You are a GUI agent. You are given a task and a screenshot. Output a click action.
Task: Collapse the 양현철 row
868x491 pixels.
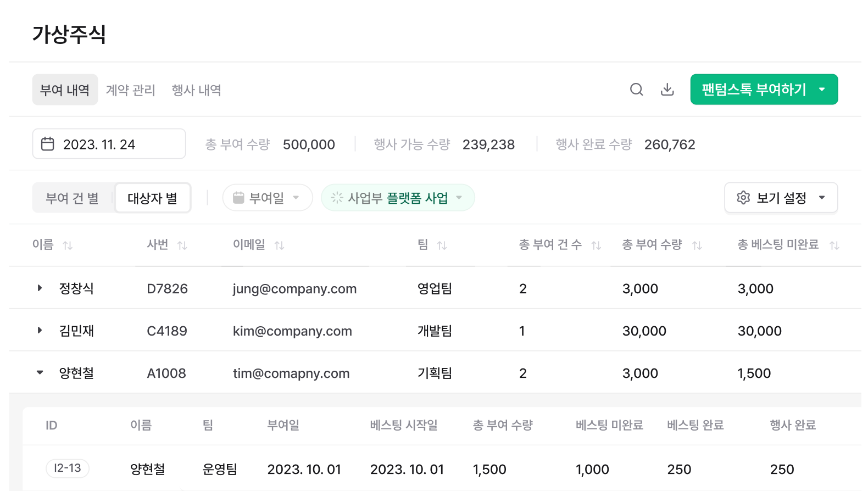coord(40,372)
